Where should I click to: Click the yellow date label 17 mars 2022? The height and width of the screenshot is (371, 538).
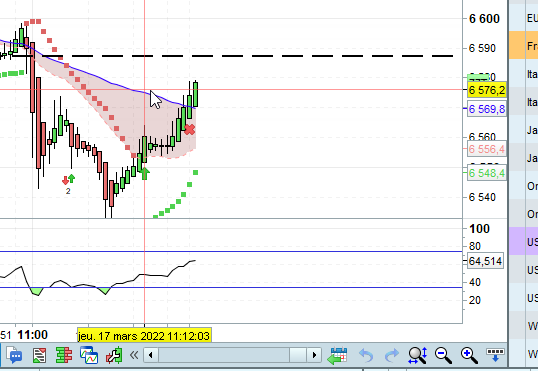pyautogui.click(x=144, y=336)
